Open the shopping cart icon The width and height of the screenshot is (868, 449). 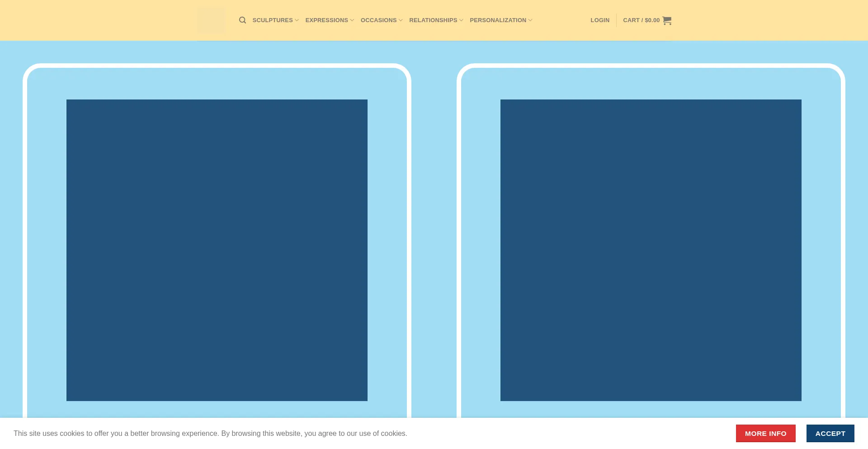pos(667,20)
